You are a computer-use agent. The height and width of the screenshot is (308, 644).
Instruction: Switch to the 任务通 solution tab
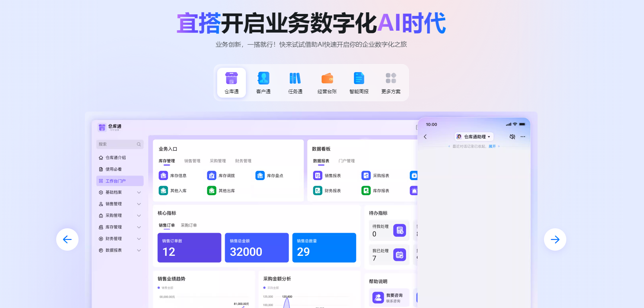tap(295, 82)
